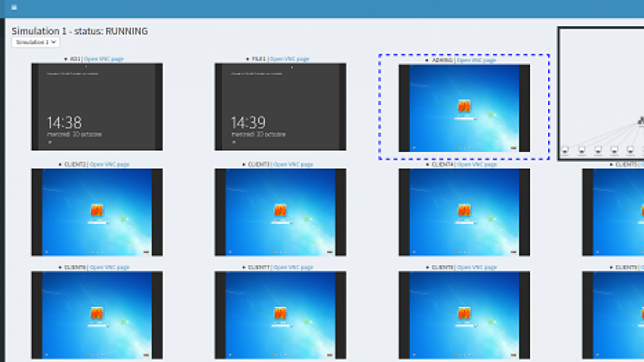Select the CLIENT7 desktop thumbnail

(x=281, y=315)
